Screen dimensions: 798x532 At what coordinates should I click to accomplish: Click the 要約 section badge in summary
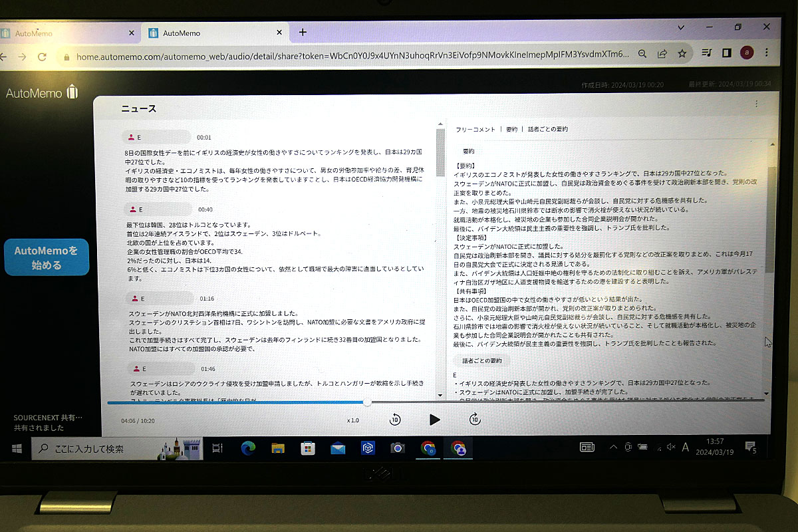click(x=468, y=151)
